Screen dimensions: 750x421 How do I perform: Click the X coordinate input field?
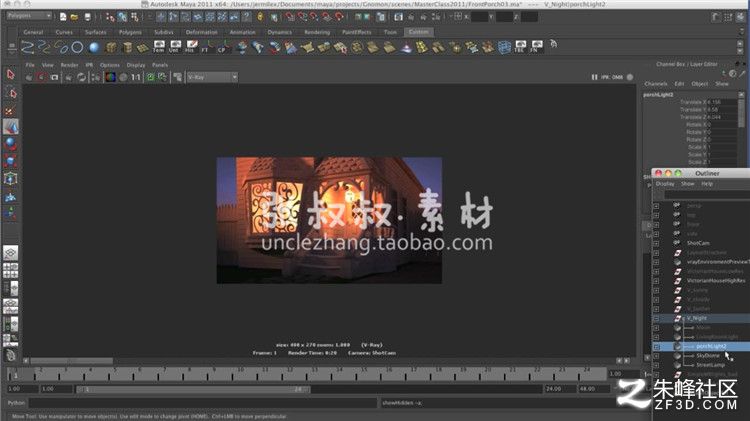[479, 17]
